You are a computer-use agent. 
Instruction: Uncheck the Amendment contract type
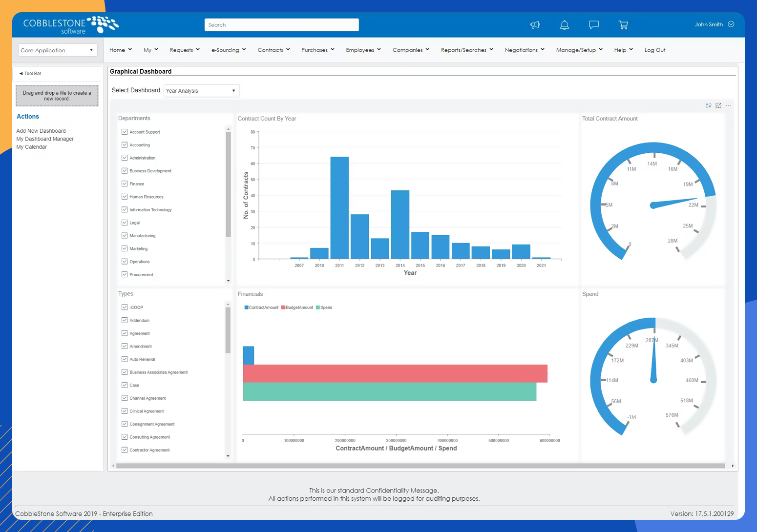(125, 346)
